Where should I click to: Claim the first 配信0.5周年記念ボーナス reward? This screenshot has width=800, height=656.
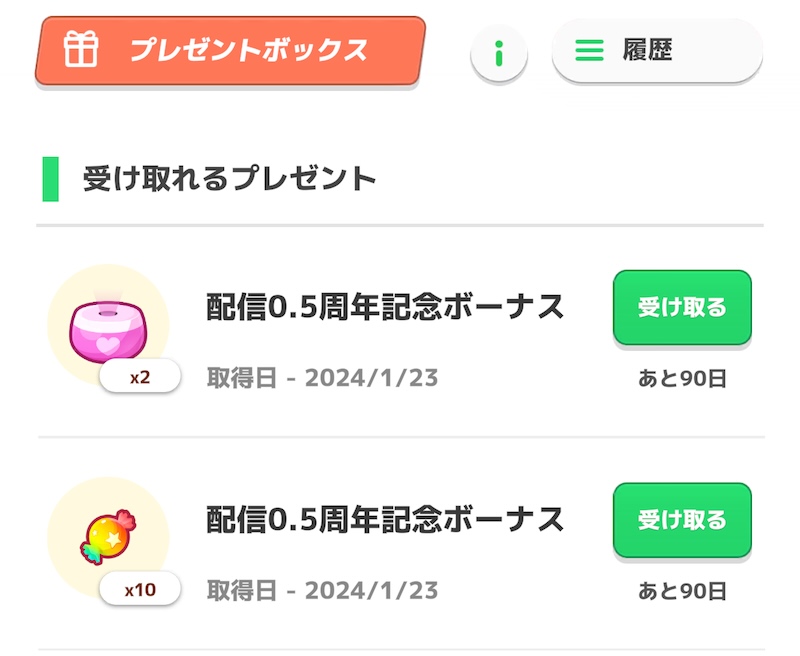(x=681, y=309)
